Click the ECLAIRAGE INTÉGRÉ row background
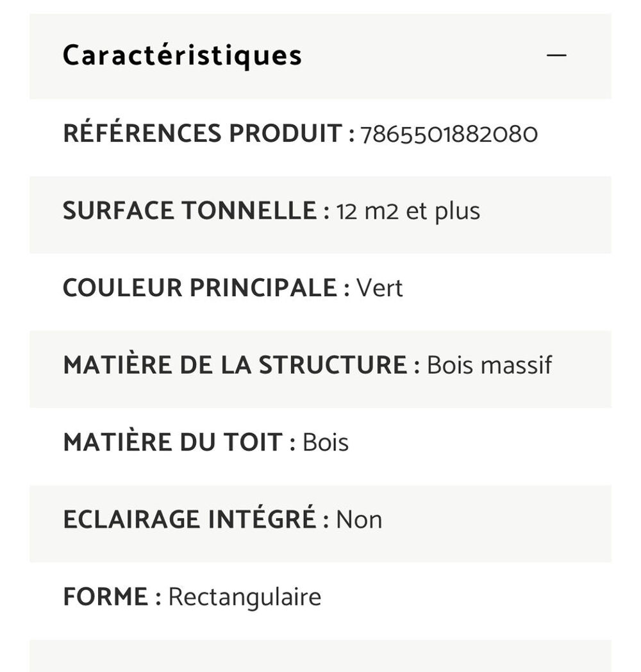 [320, 524]
